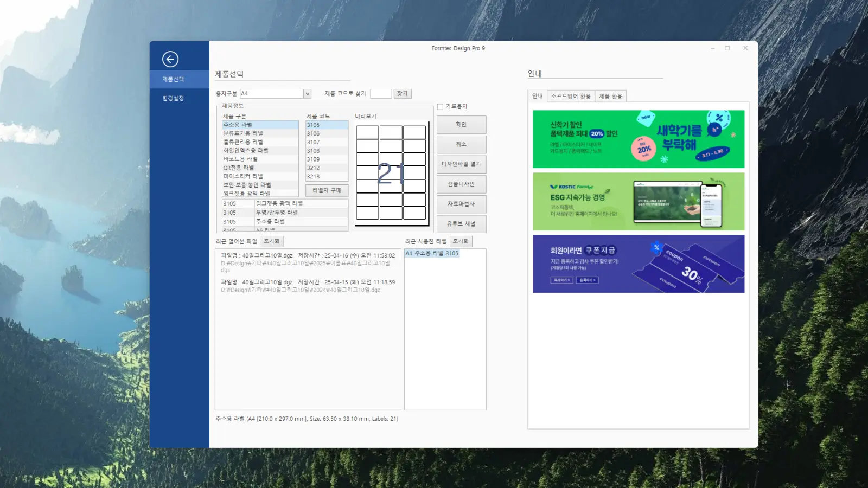
Task: Select 화일인덱스용 라벨 in category list
Action: pyautogui.click(x=260, y=151)
